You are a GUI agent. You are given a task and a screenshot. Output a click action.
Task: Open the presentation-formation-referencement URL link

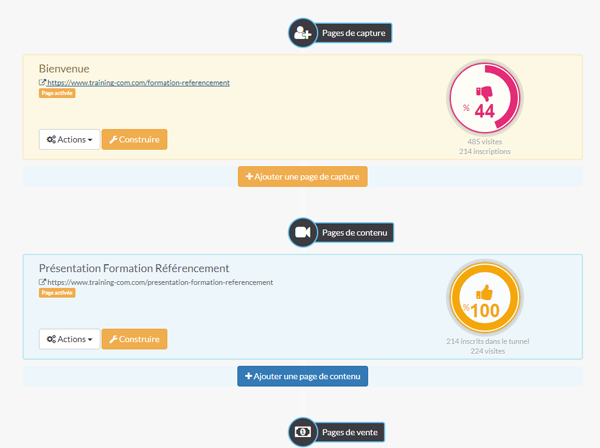pos(160,282)
